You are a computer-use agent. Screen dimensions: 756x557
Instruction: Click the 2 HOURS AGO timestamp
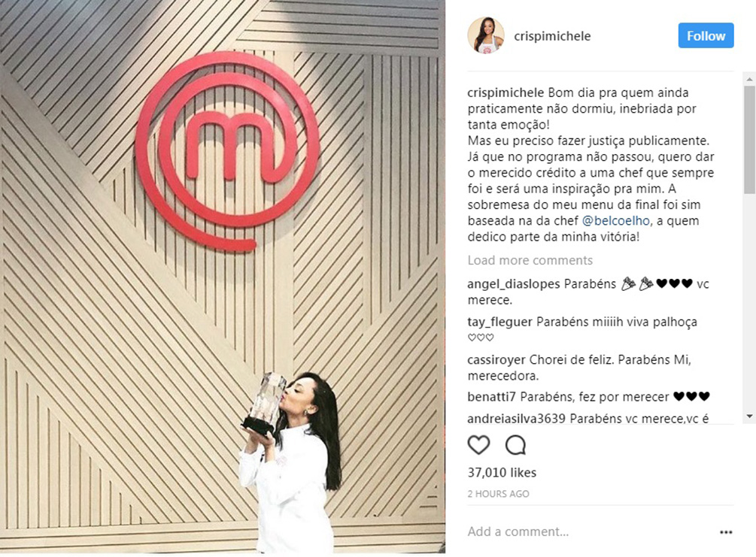pyautogui.click(x=498, y=494)
